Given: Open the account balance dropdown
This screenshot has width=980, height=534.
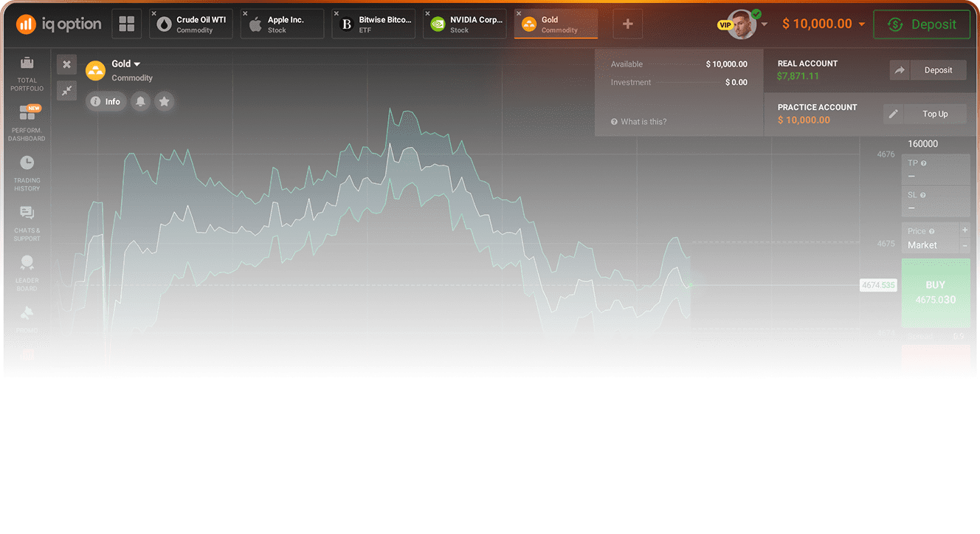Looking at the screenshot, I should coord(822,24).
